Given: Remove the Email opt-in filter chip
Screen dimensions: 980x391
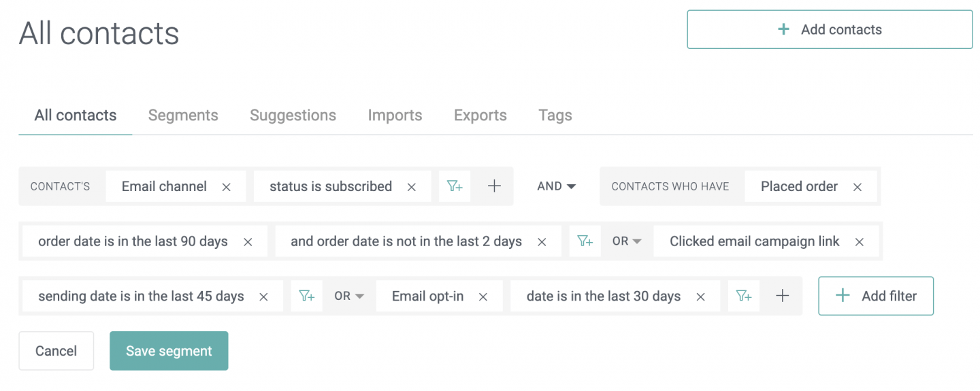Looking at the screenshot, I should pos(483,297).
